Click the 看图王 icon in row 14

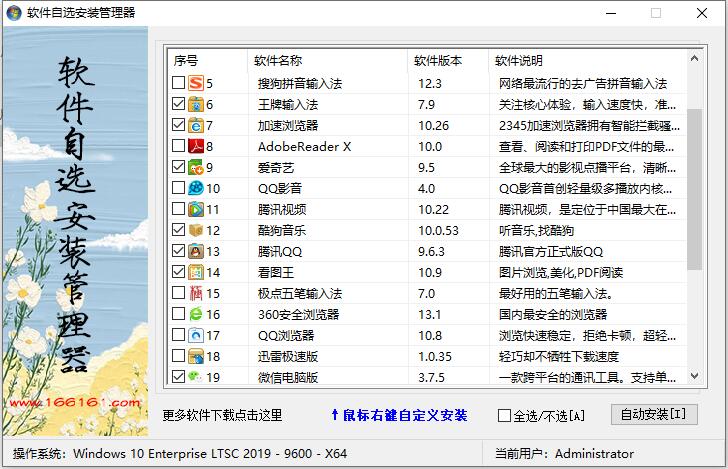(x=196, y=272)
